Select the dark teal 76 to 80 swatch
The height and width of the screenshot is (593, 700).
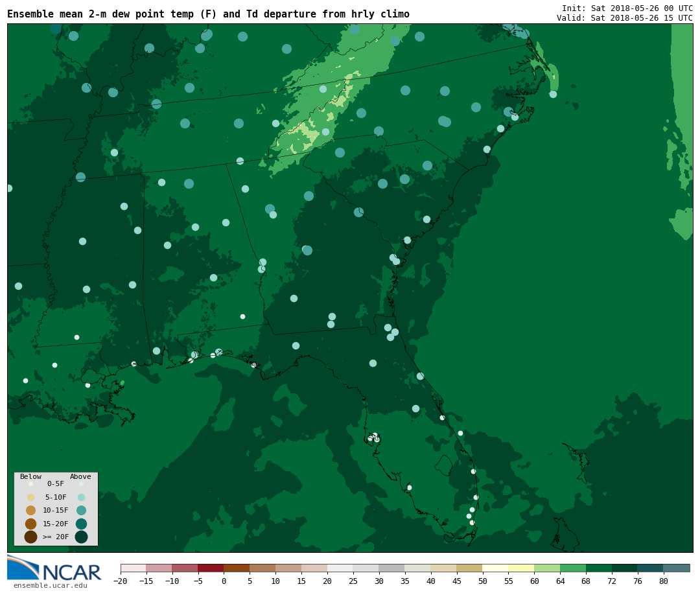[x=651, y=568]
